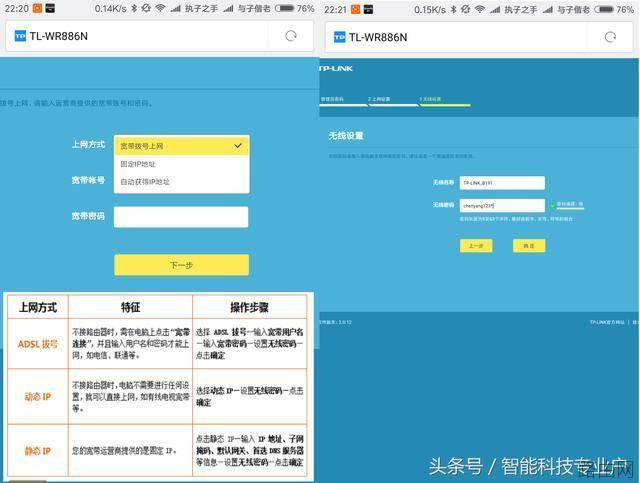Open step 3 无线设置 tab
Image resolution: width=640 pixels, height=483 pixels.
pyautogui.click(x=445, y=100)
